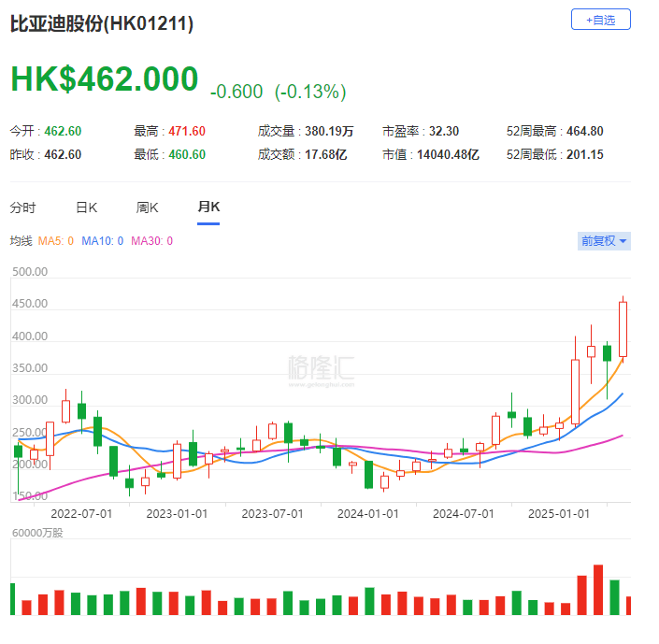The height and width of the screenshot is (644, 659).
Task: Click the 市值 market cap value
Action: pos(449,154)
